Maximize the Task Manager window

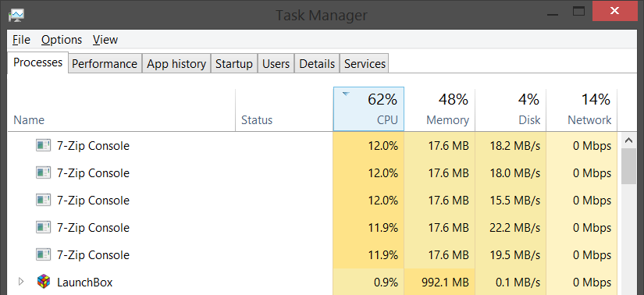[x=578, y=11]
